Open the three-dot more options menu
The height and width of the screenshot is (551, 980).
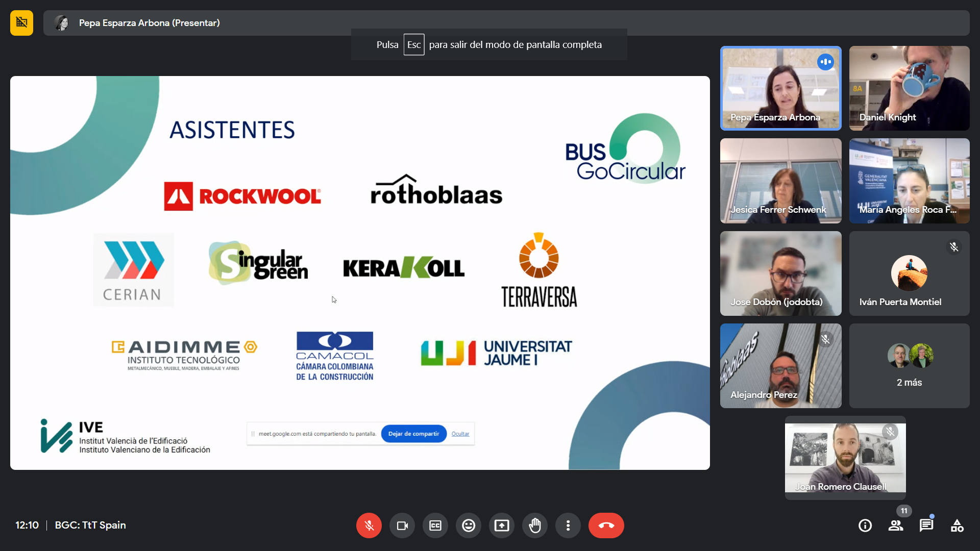click(x=568, y=525)
